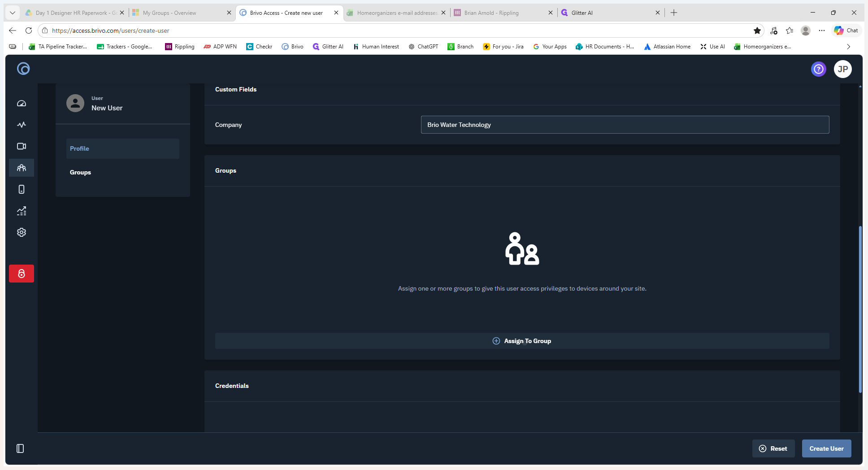This screenshot has width=868, height=470.
Task: Open browser favorites list icon
Action: tap(790, 30)
